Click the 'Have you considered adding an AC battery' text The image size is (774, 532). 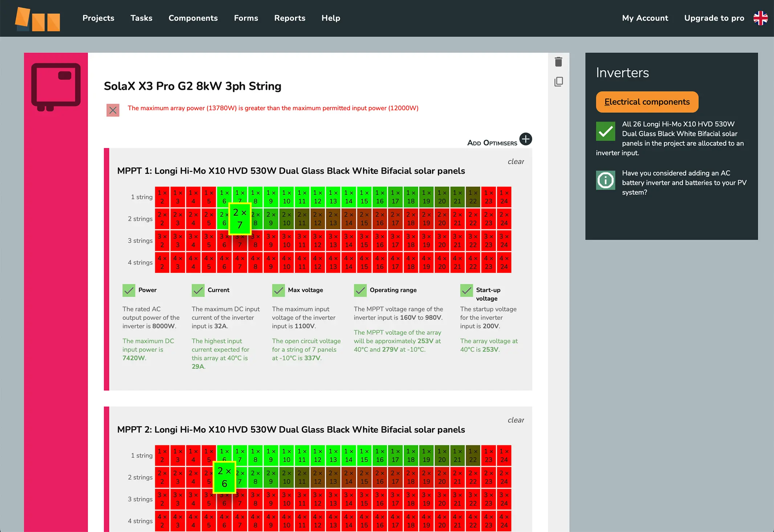click(x=684, y=183)
